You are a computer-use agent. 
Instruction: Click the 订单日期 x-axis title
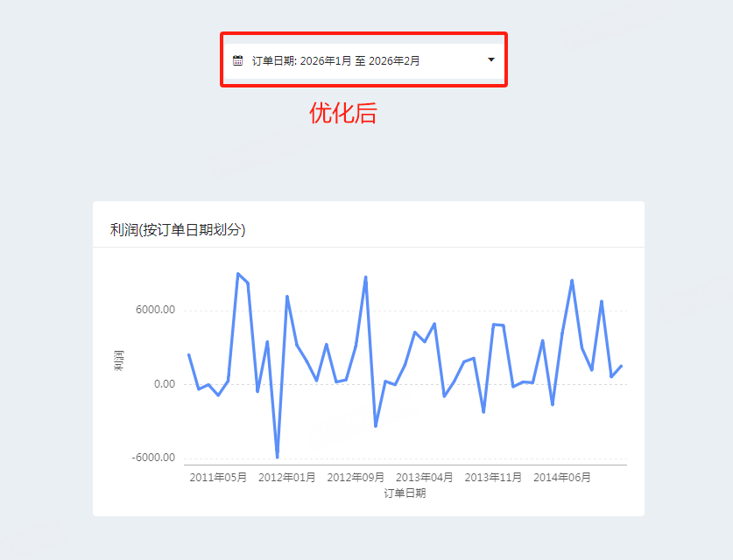(x=405, y=493)
